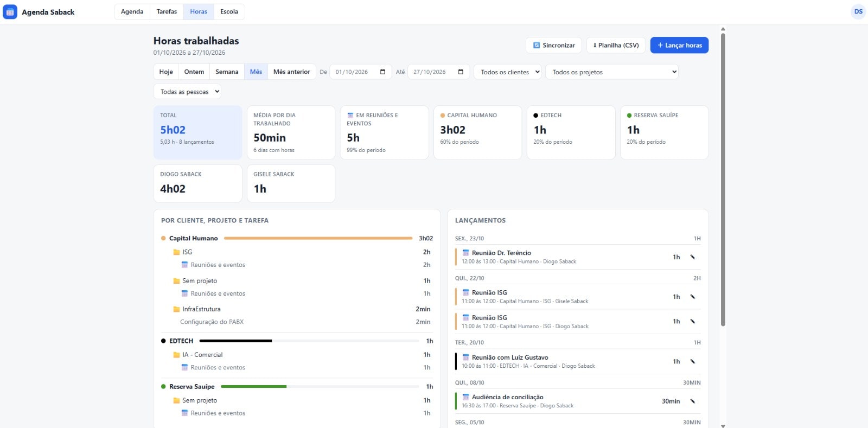Select the Ontem period filter
The width and height of the screenshot is (868, 428).
click(194, 72)
